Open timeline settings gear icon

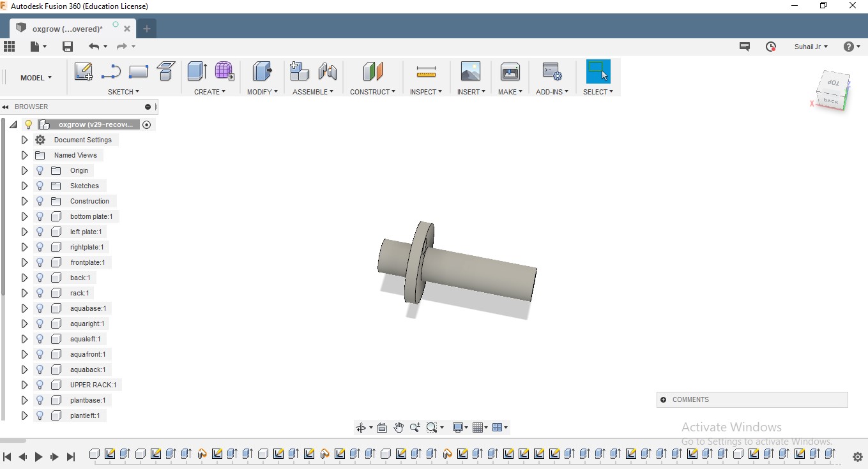tap(858, 457)
